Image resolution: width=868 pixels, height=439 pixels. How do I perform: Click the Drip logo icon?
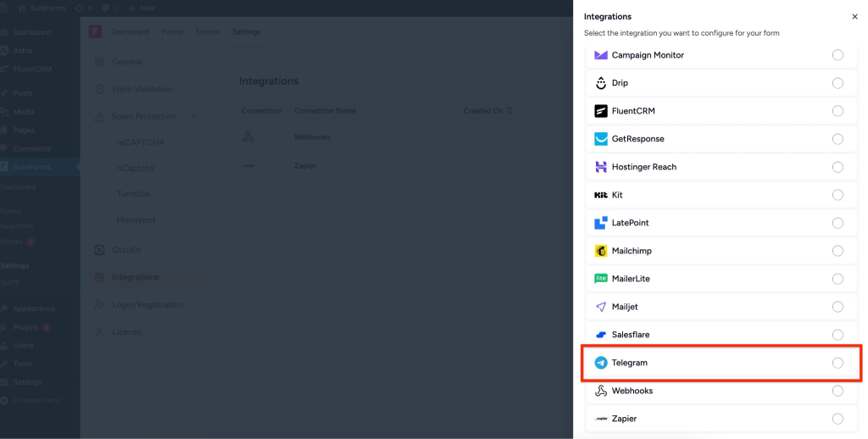click(601, 83)
